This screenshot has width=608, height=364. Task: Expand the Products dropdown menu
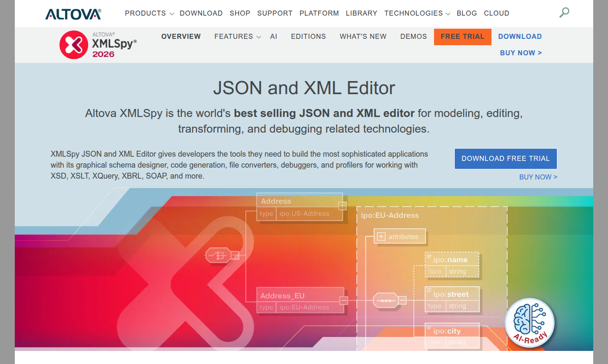(149, 14)
